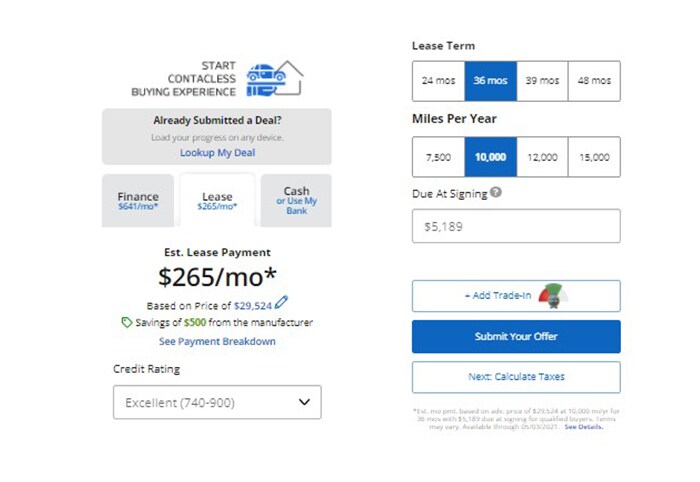
Task: Switch to the Finance tab
Action: tap(138, 200)
